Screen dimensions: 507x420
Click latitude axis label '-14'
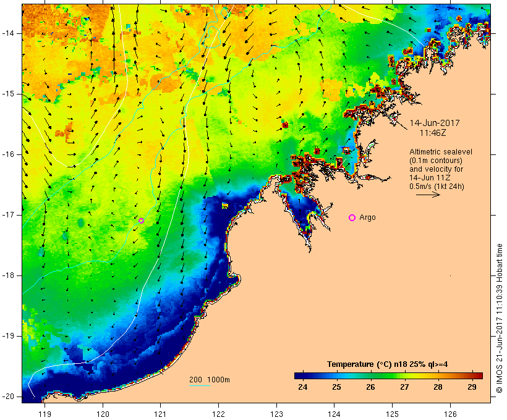(x=7, y=33)
